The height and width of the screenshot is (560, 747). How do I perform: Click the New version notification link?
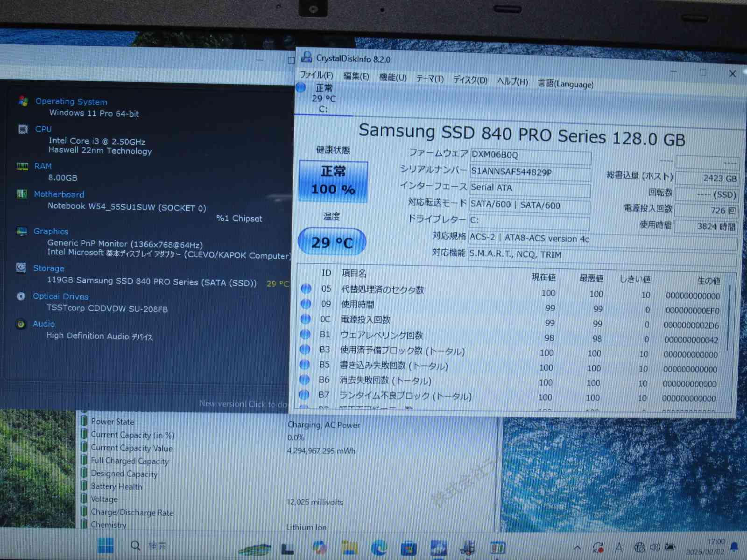tap(243, 404)
